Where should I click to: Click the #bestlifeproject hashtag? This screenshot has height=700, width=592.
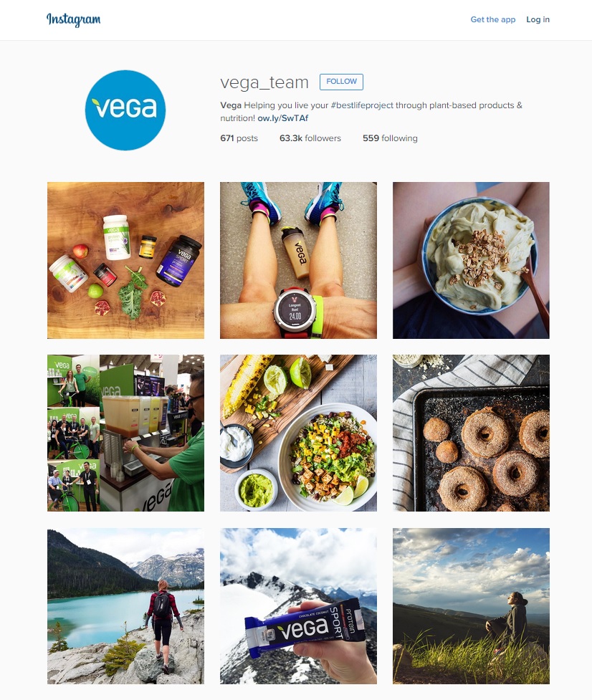(x=362, y=105)
